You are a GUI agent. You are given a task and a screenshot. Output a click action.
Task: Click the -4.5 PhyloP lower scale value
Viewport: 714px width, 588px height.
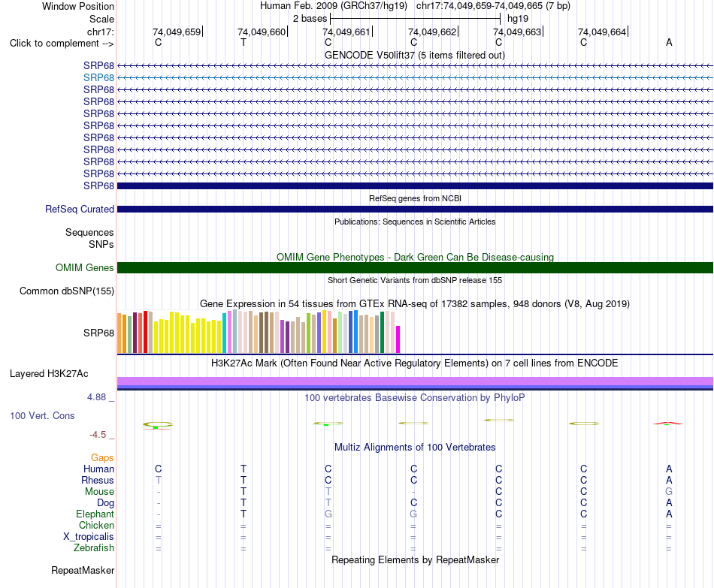click(98, 435)
